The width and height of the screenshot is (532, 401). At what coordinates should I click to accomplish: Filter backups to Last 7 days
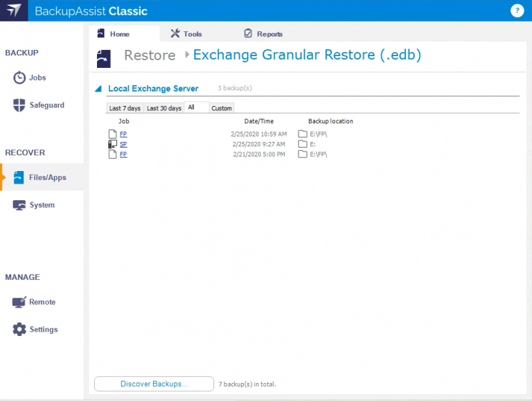click(125, 108)
